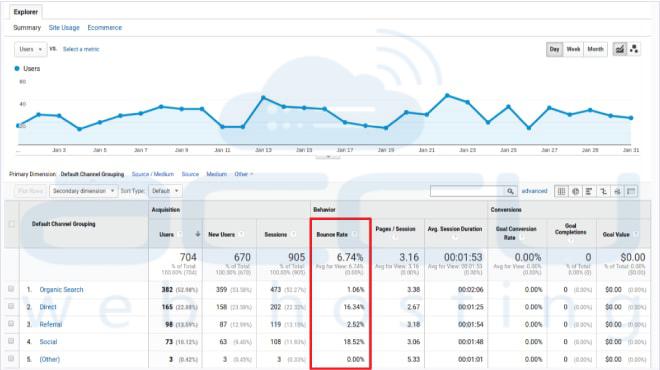Tick the select-all header checkbox

pyautogui.click(x=12, y=224)
